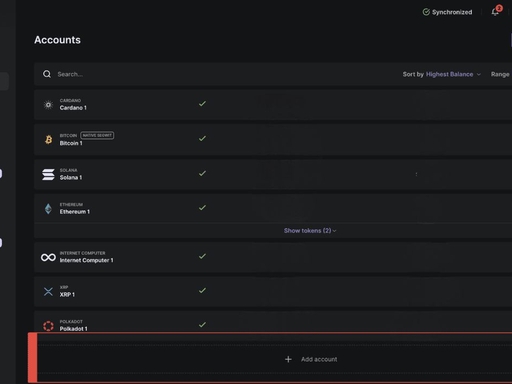Click the Solana 1 sync checkmark
512x384 pixels.
coord(202,173)
